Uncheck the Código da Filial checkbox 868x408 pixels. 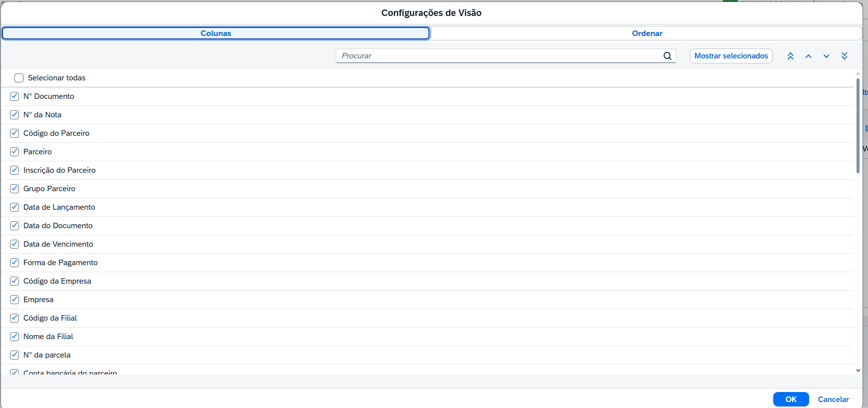coord(14,318)
